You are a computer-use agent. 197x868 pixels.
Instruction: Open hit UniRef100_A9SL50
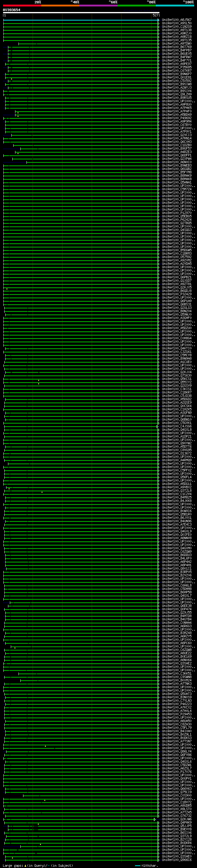point(177,23)
